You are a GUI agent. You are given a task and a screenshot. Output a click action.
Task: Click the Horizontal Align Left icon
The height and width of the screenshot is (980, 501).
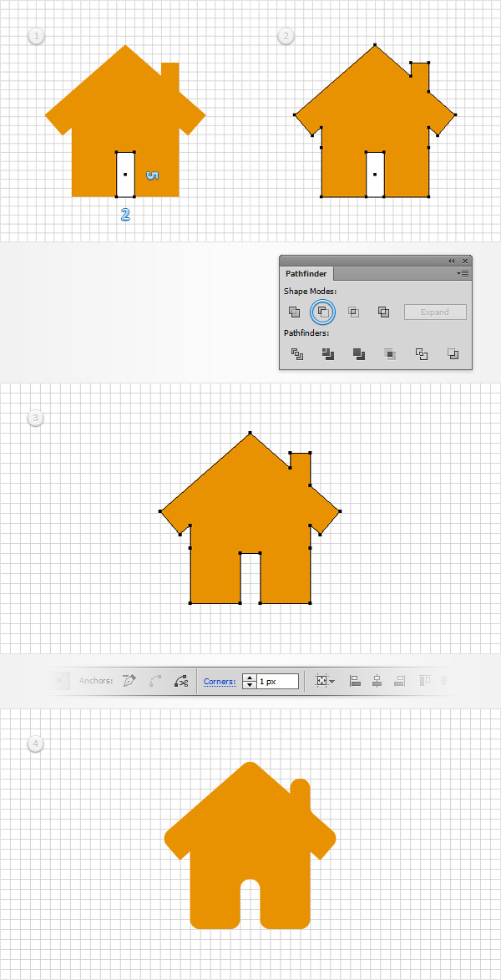click(356, 681)
